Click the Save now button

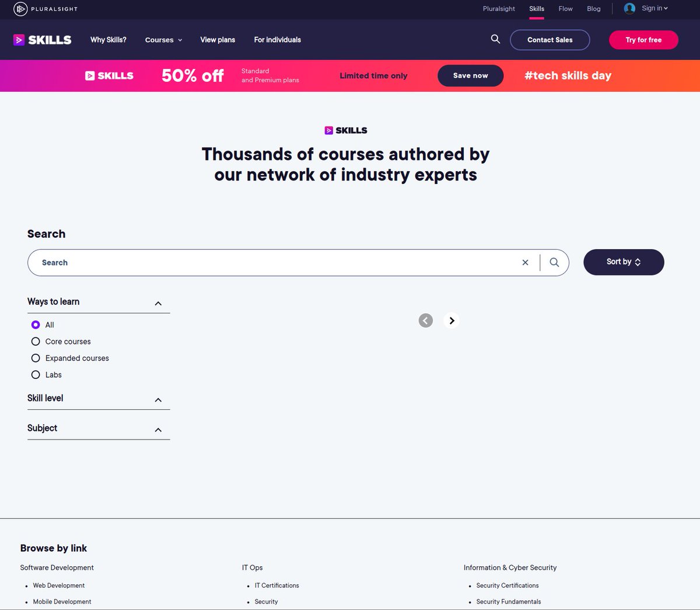pos(470,76)
